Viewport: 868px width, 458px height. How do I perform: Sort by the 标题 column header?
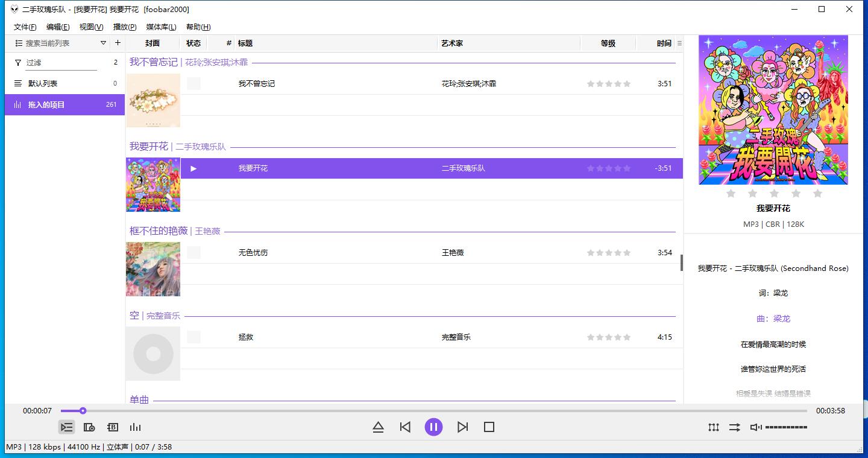pos(336,43)
